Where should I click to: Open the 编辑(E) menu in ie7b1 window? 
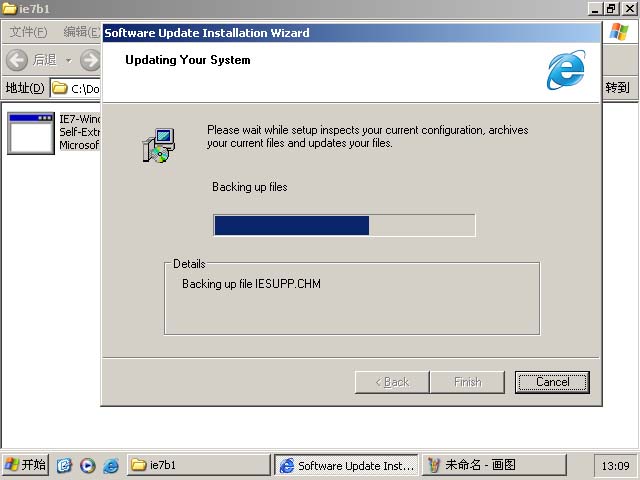(x=81, y=32)
